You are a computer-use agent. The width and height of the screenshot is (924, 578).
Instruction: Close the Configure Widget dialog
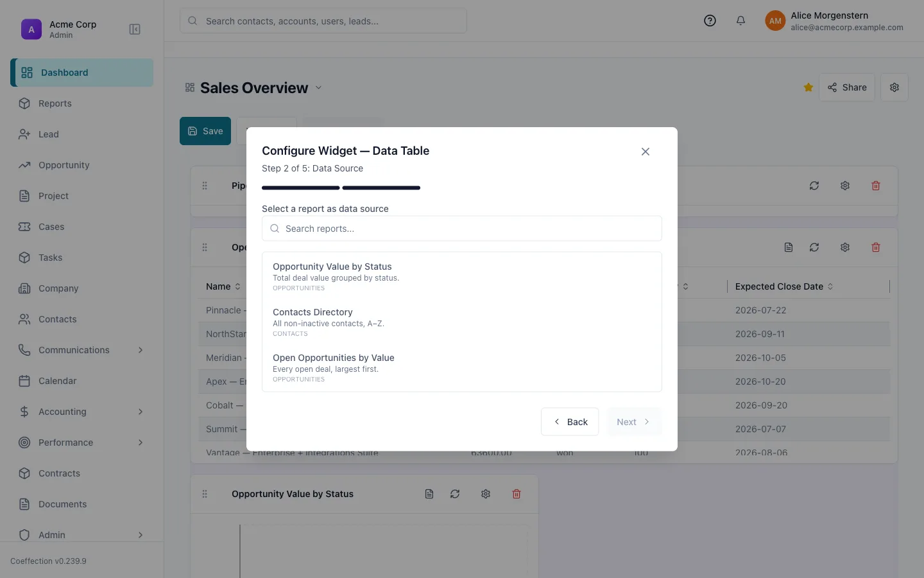point(646,152)
